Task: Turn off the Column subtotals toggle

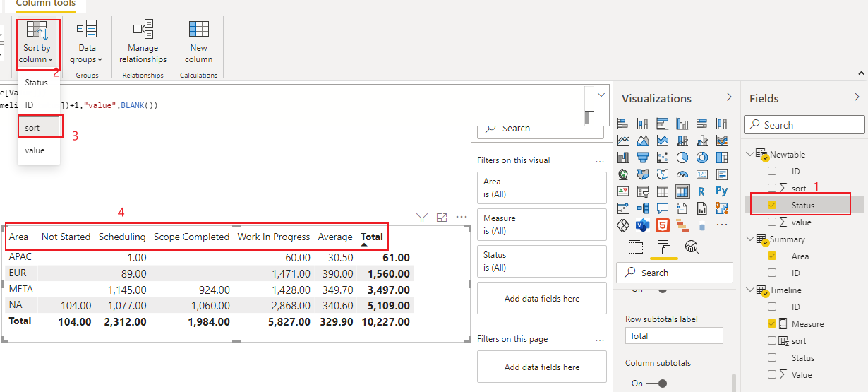Action: tap(658, 383)
